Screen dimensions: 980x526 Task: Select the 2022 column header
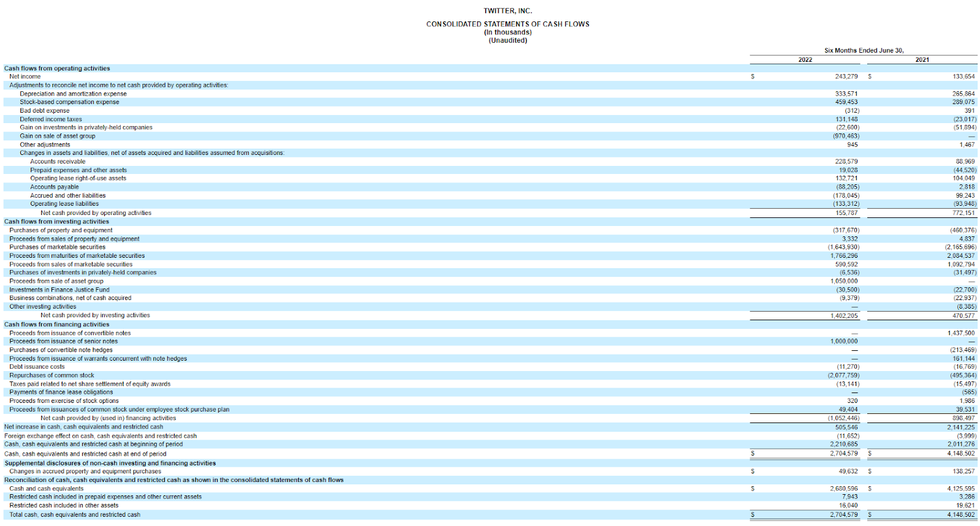click(805, 60)
